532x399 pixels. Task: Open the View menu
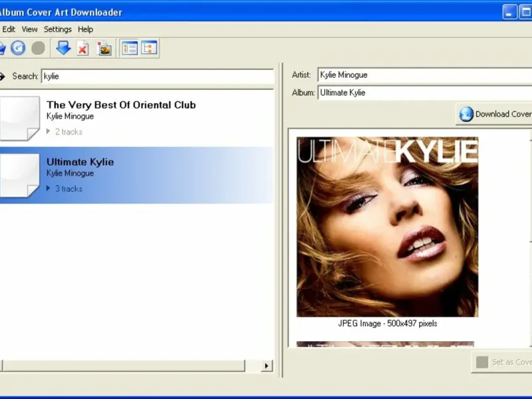pos(29,29)
